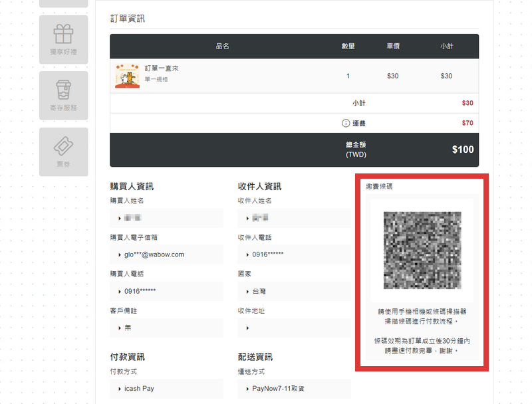Click the 數量 column header

[x=348, y=46]
